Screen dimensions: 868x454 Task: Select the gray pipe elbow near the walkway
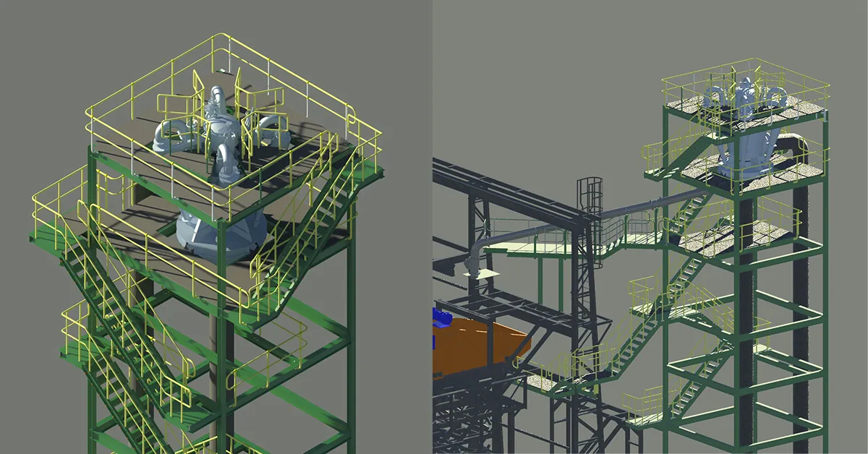(x=475, y=254)
